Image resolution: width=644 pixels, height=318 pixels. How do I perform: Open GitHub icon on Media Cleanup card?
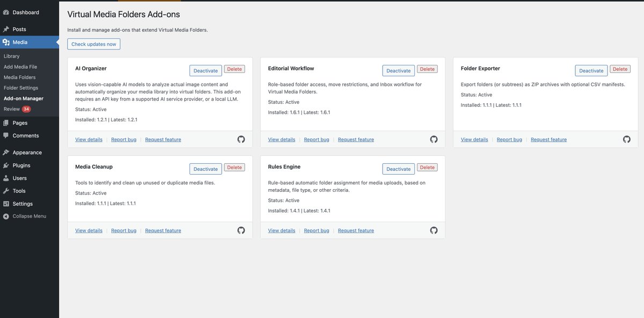click(x=241, y=230)
